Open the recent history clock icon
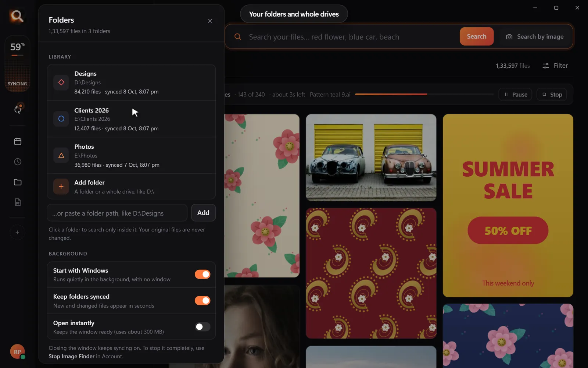Screen dimensions: 588x368 (x=18, y=162)
